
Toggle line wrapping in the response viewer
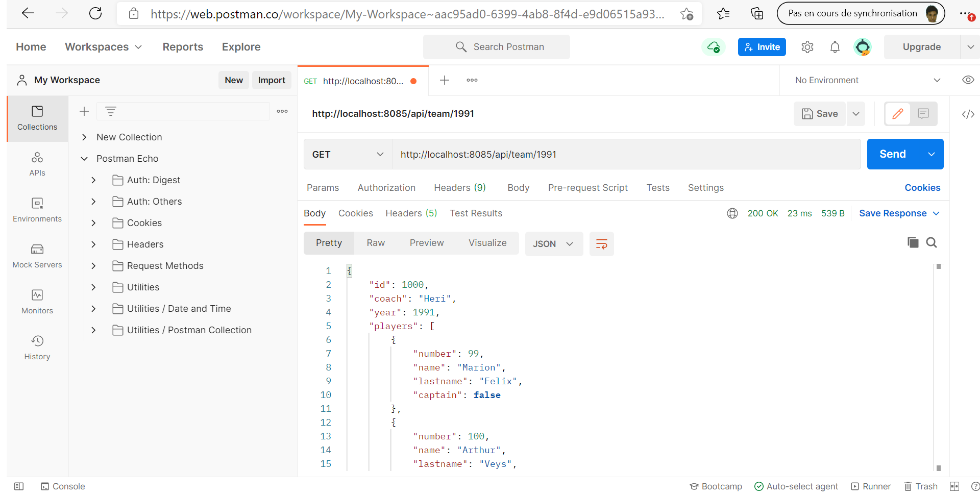click(602, 244)
